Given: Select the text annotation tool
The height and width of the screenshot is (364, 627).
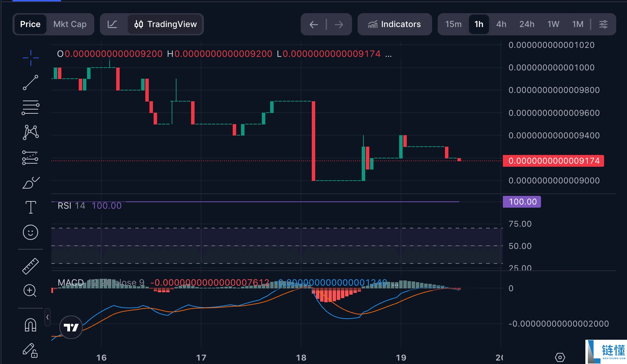Looking at the screenshot, I should click(x=31, y=207).
